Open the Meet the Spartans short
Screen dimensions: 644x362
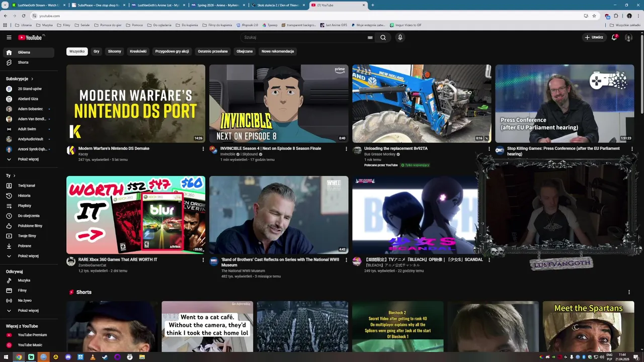coord(589,327)
